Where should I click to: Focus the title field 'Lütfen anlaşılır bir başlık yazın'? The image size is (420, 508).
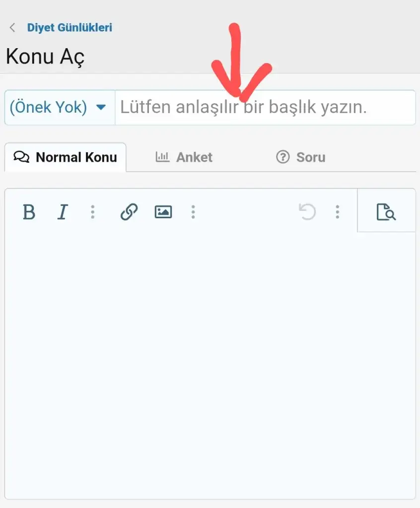tap(265, 108)
